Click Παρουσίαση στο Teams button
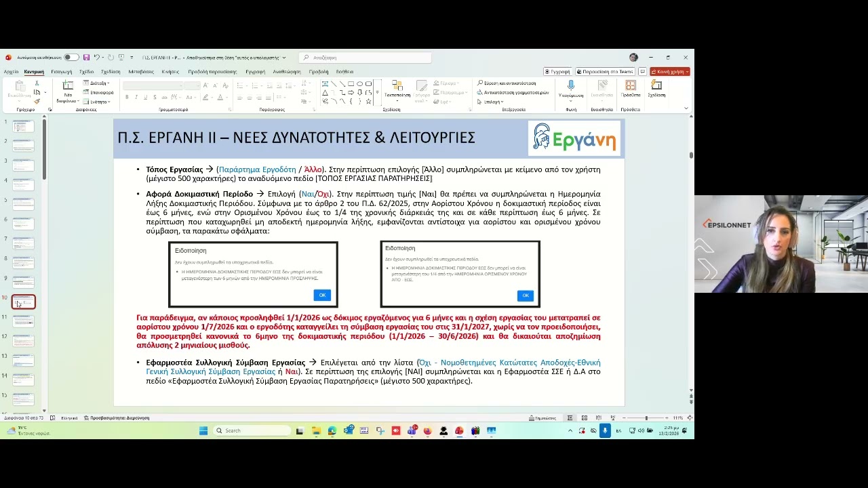The width and height of the screenshot is (868, 488). click(606, 71)
